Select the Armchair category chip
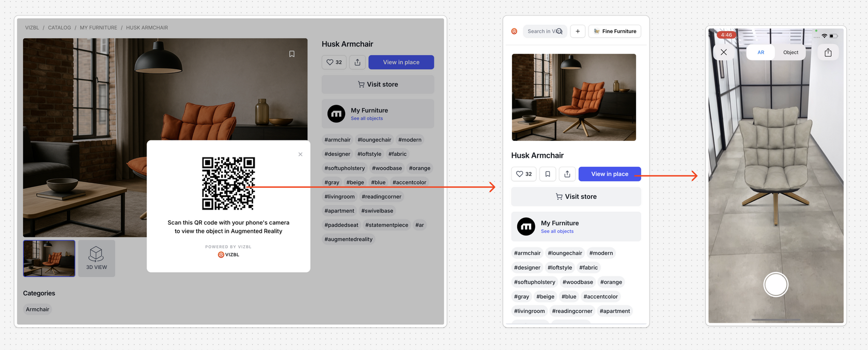This screenshot has width=868, height=350. [x=38, y=309]
